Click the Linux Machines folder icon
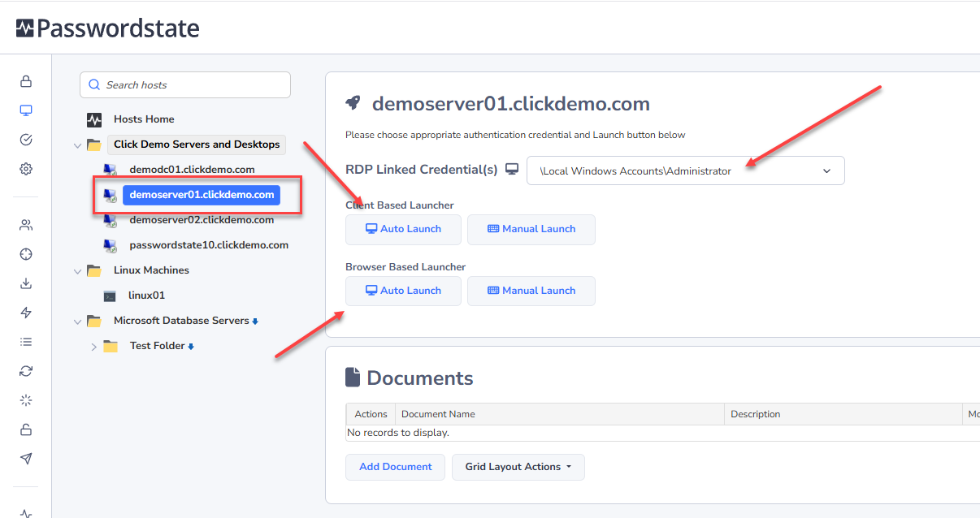Viewport: 980px width, 518px height. [x=94, y=270]
